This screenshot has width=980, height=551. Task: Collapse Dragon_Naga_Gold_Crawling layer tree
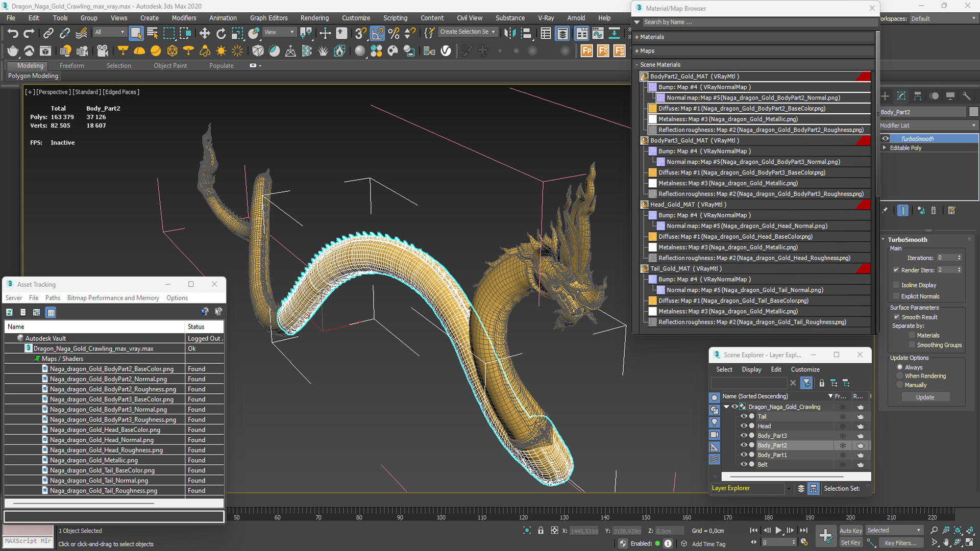[726, 407]
